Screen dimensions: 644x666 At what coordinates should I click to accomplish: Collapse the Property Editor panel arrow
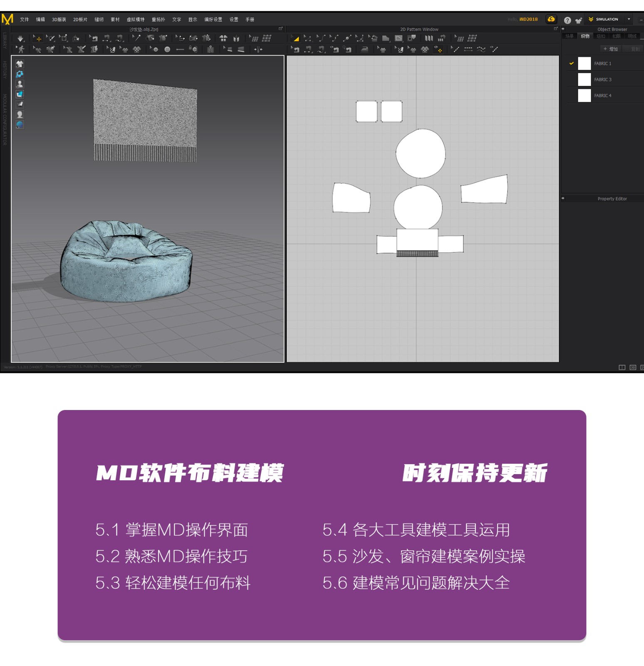563,199
